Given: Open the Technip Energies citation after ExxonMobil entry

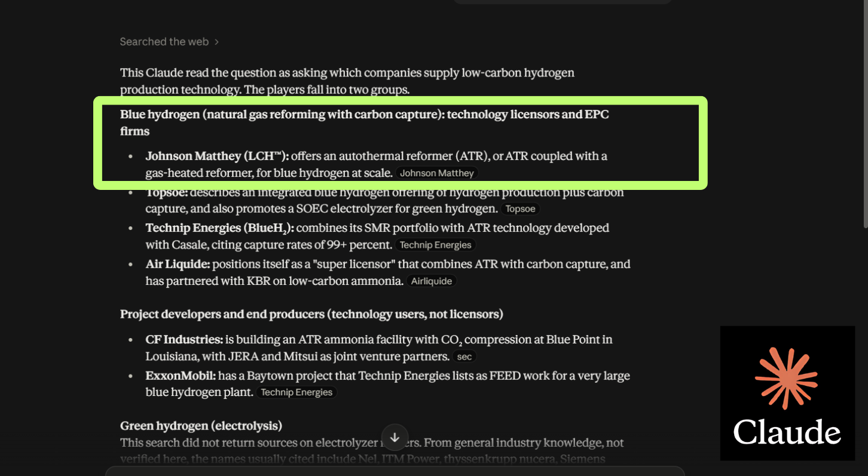Looking at the screenshot, I should (297, 392).
